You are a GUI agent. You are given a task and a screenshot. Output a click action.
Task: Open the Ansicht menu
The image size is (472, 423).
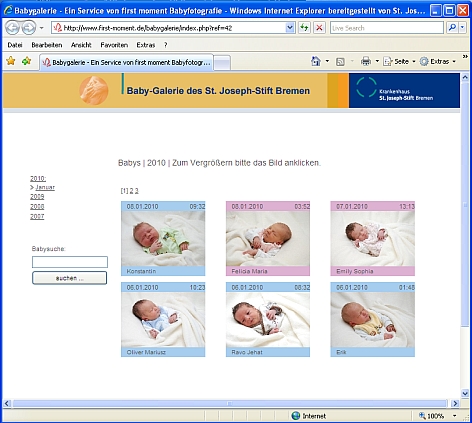point(81,45)
